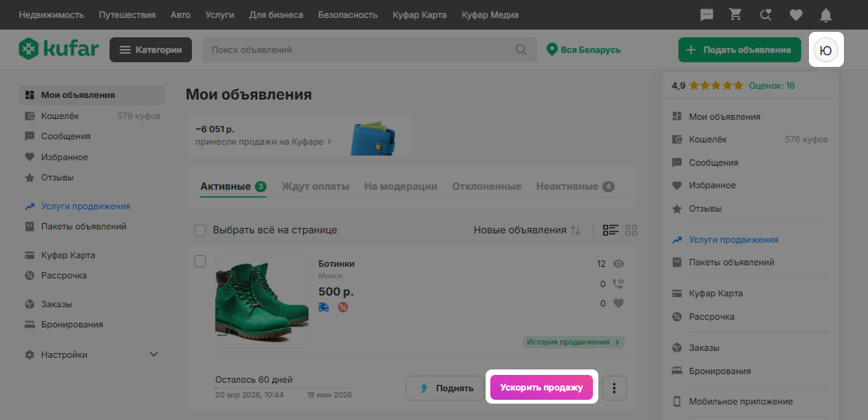
Task: Open Безопасность in the top menu
Action: coord(348,15)
